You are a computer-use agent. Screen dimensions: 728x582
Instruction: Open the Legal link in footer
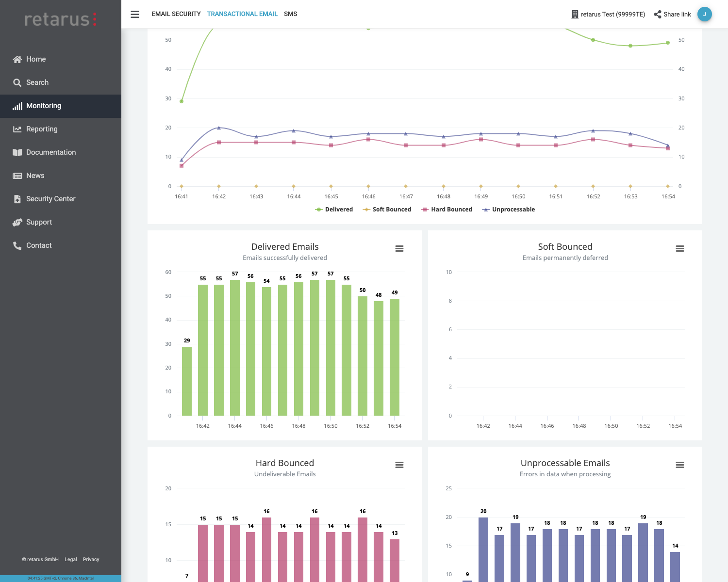[x=71, y=560]
